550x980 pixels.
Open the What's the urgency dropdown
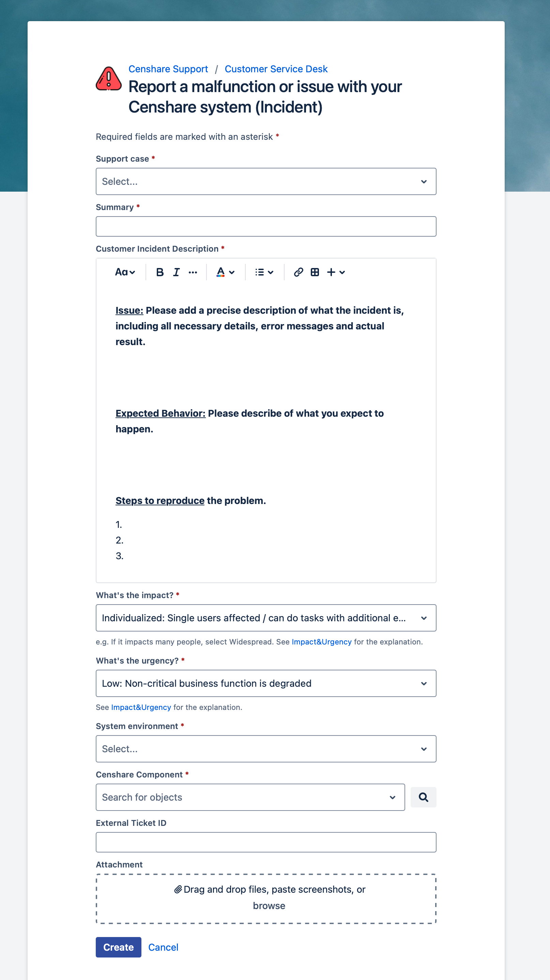[x=266, y=683]
